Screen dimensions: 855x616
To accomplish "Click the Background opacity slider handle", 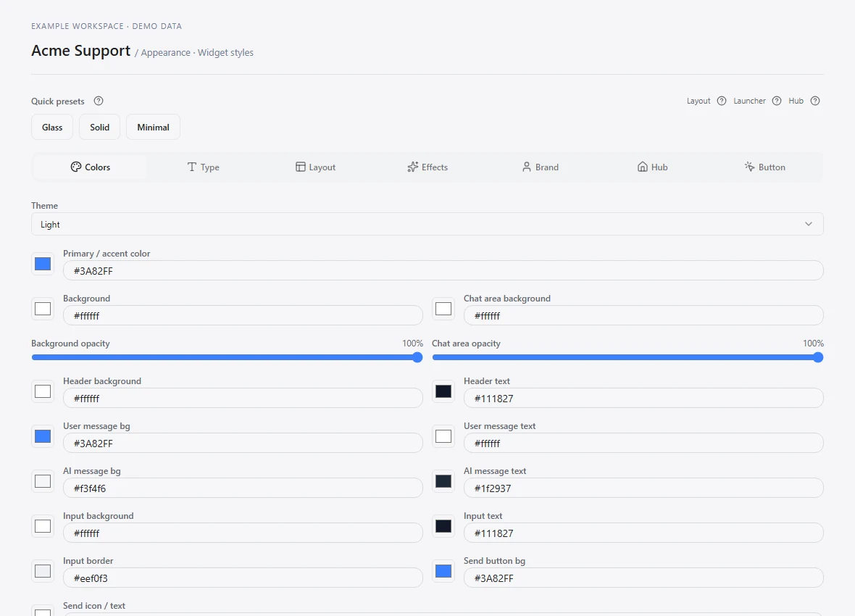I will click(x=417, y=357).
